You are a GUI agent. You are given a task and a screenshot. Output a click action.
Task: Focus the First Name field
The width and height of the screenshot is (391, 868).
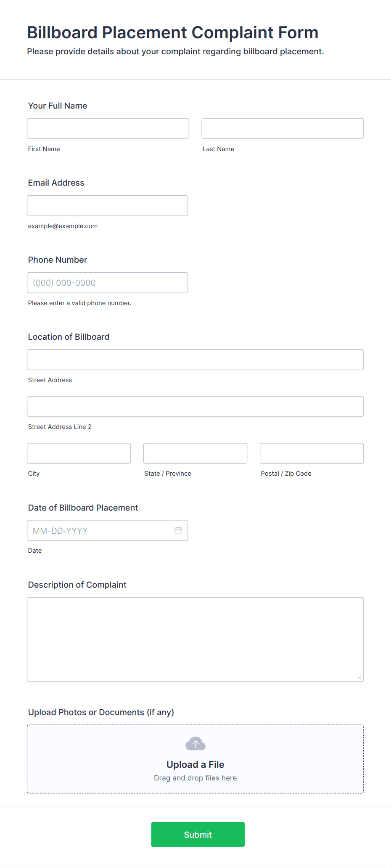108,128
